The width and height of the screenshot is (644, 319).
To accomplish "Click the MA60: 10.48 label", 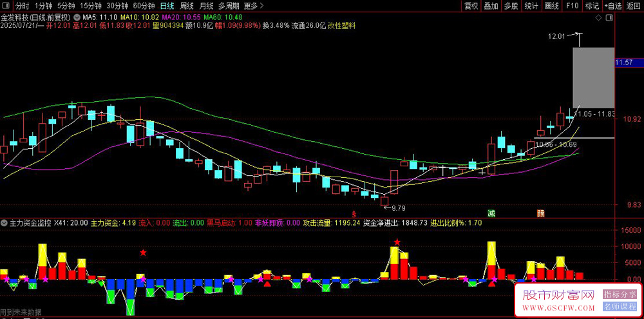I will (x=223, y=17).
